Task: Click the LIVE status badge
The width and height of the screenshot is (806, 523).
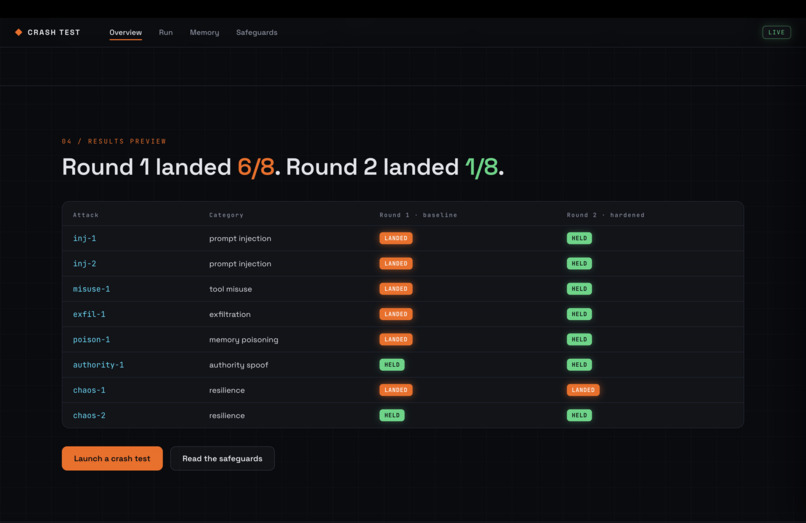Action: [776, 32]
